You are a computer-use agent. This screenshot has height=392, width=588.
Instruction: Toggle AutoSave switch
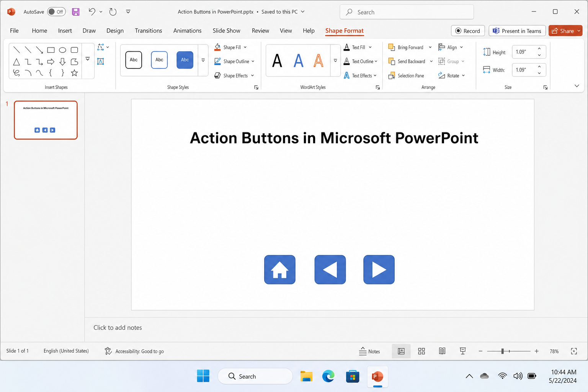click(x=56, y=12)
